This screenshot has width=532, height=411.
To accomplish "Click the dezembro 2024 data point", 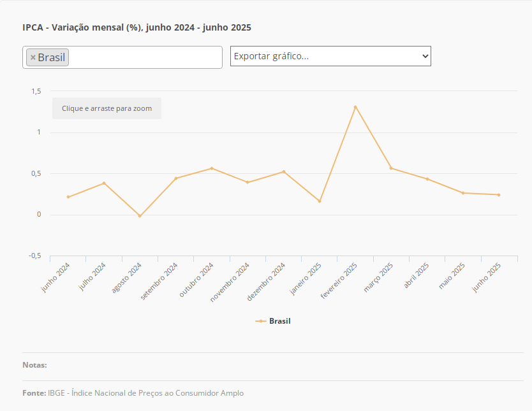I will [284, 171].
